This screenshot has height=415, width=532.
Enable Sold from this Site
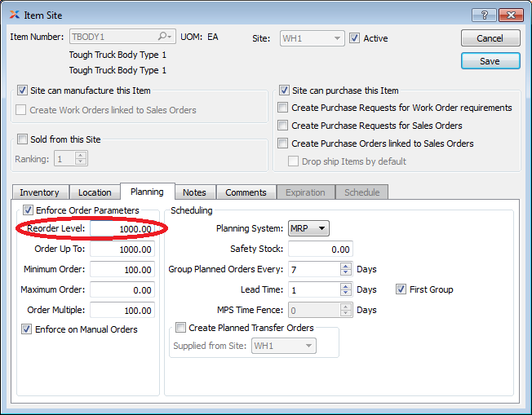point(23,139)
